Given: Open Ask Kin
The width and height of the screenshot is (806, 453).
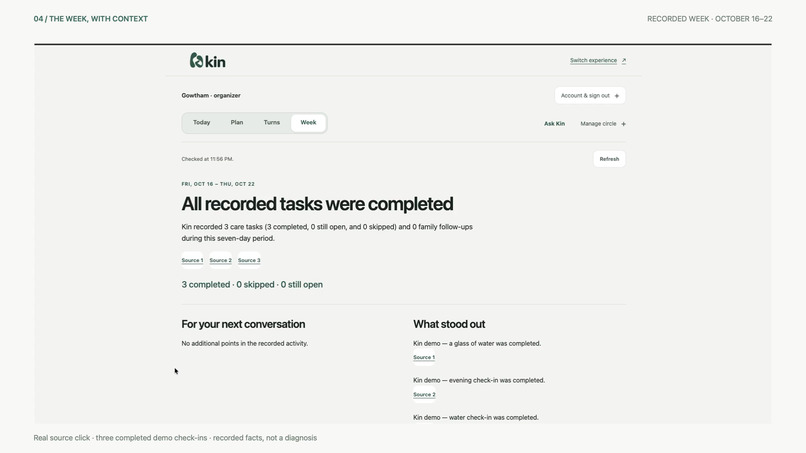Looking at the screenshot, I should 554,124.
